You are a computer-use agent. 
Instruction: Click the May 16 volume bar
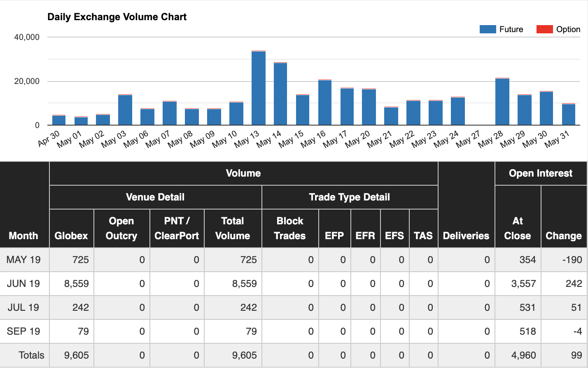[325, 102]
